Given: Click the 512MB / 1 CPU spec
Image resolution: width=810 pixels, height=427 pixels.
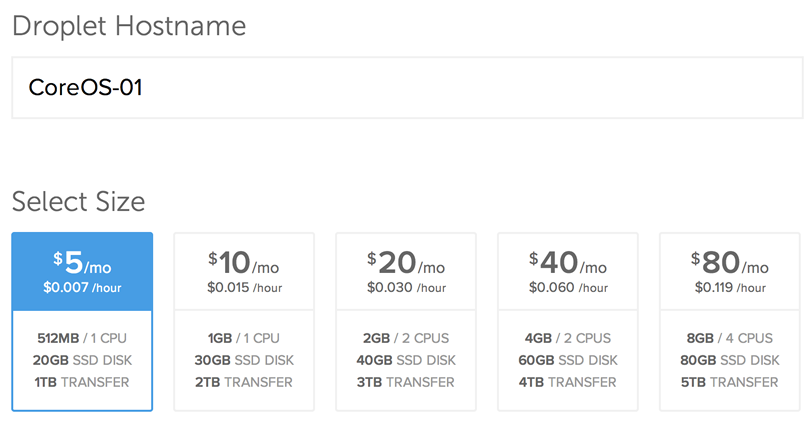Looking at the screenshot, I should [x=82, y=338].
